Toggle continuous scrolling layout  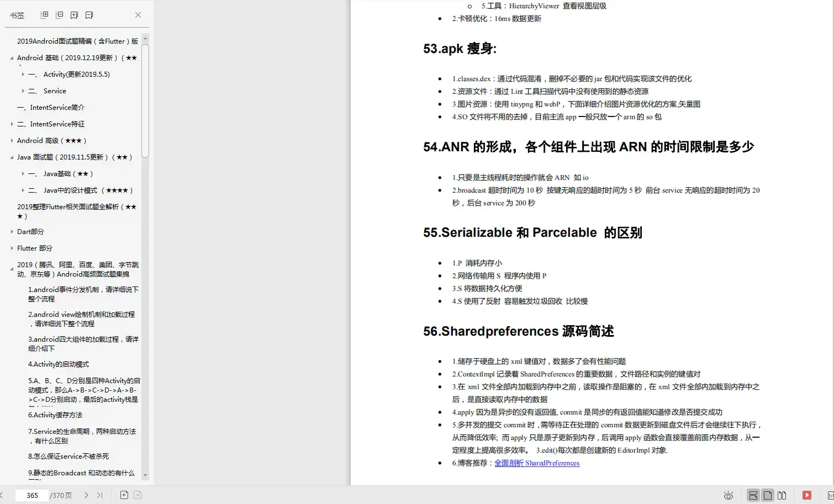753,495
